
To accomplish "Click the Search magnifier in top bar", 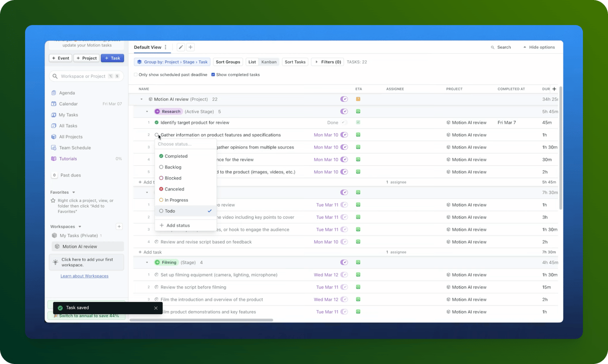I will point(493,47).
